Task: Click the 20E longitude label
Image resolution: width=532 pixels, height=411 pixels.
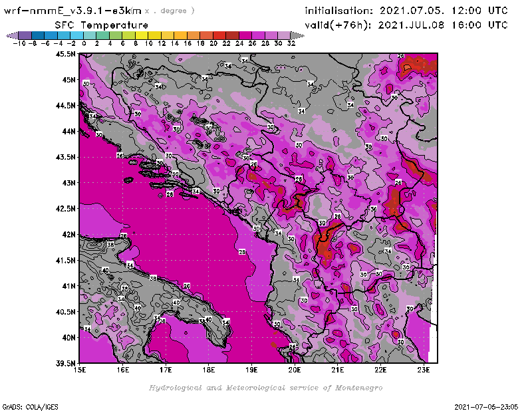Action: point(295,370)
